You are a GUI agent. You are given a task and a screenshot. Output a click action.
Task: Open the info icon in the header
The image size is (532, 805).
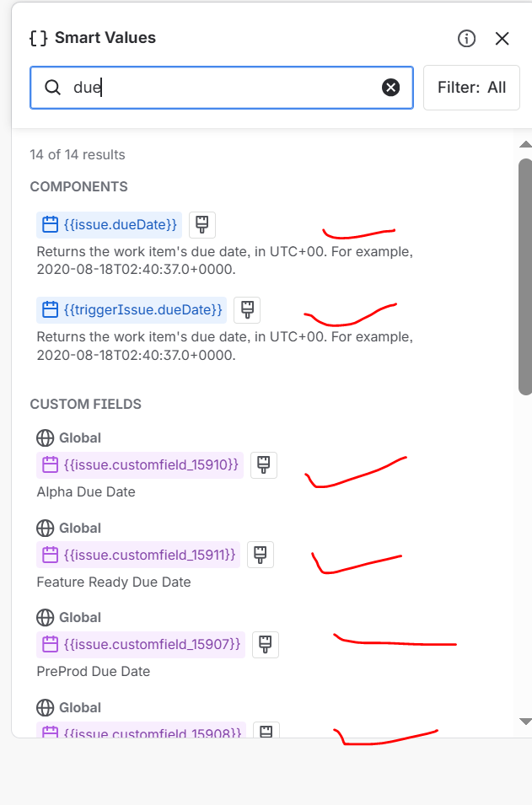466,38
